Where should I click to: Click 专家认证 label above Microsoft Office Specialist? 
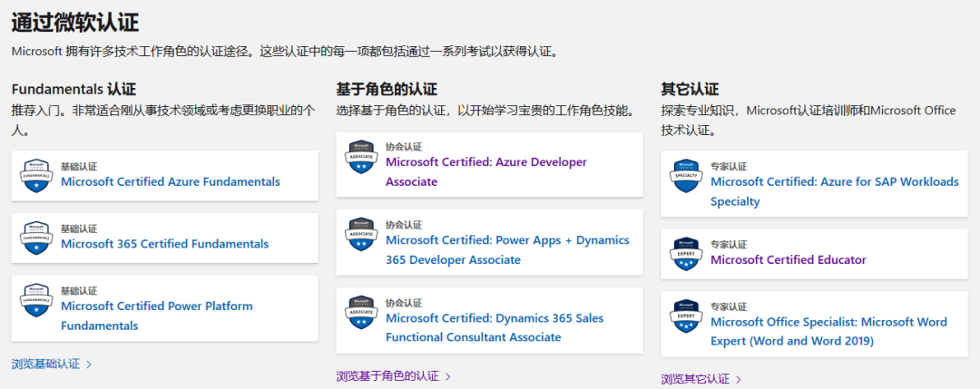pyautogui.click(x=729, y=306)
